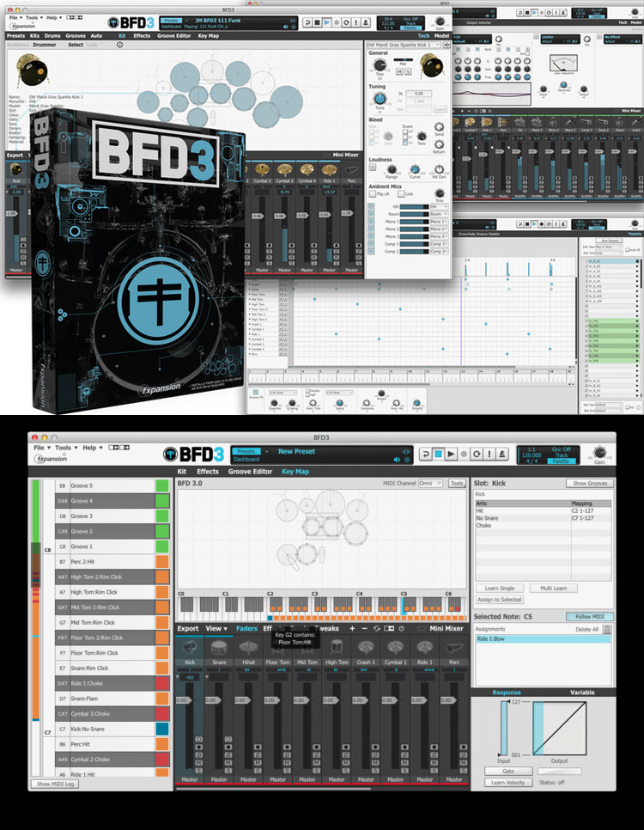The width and height of the screenshot is (644, 830).
Task: Click the layout split icon in mixer toolbar
Action: pyautogui.click(x=389, y=628)
